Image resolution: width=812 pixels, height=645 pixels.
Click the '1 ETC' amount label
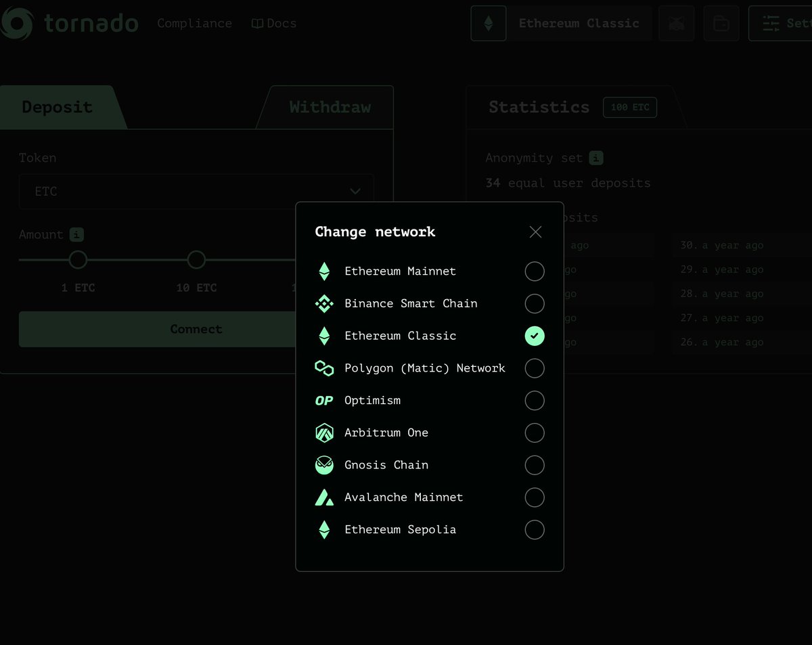point(78,288)
